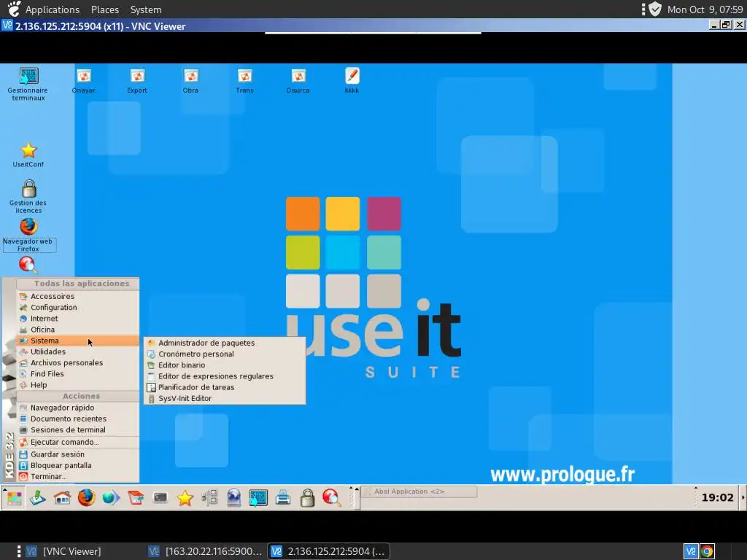Screen dimensions: 747x560
Task: Click the red magnifier help icon in panel
Action: tap(332, 498)
